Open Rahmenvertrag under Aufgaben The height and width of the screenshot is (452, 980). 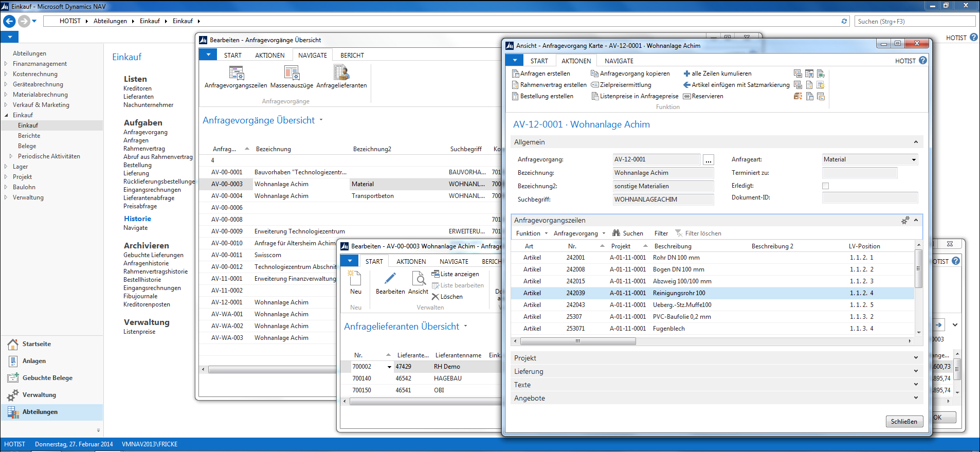point(144,149)
